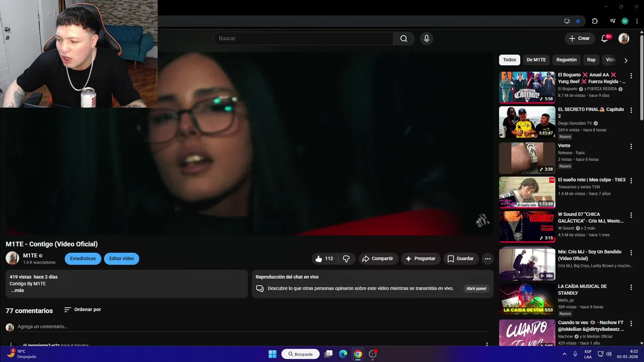Screen dimensions: 644x362
Task: Click the main video player area
Action: (x=250, y=143)
